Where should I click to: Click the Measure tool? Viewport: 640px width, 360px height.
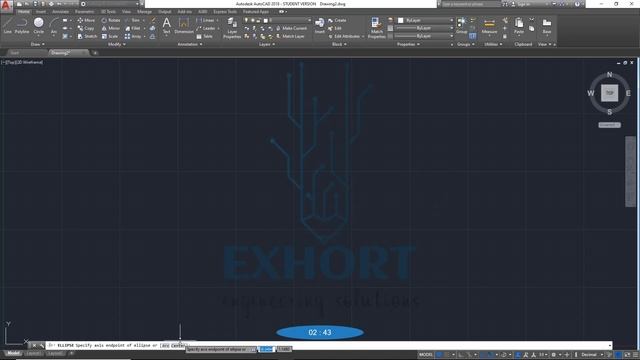[x=489, y=25]
